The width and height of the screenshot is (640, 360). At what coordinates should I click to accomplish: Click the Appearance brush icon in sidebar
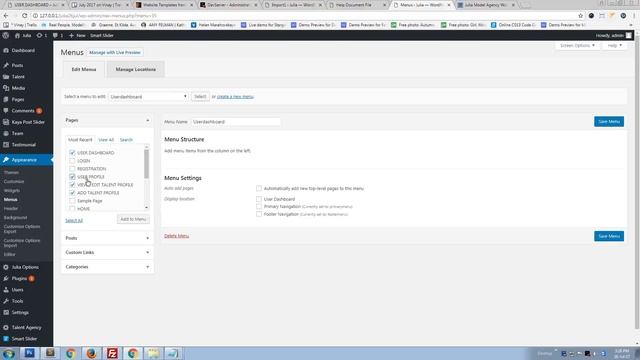[x=6, y=160]
